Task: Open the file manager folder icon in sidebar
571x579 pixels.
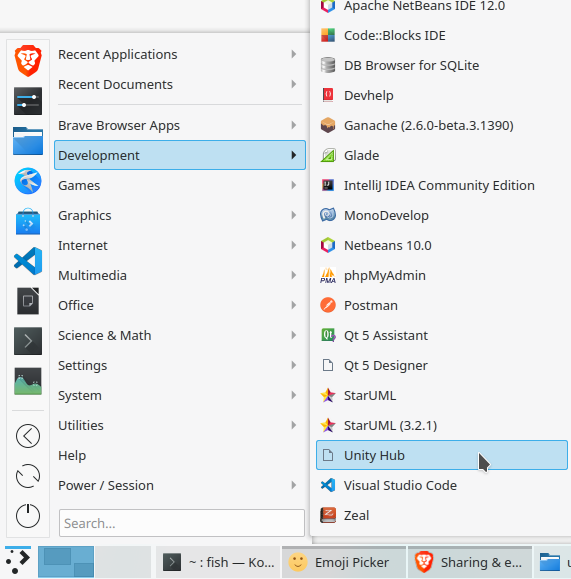Action: pos(28,141)
